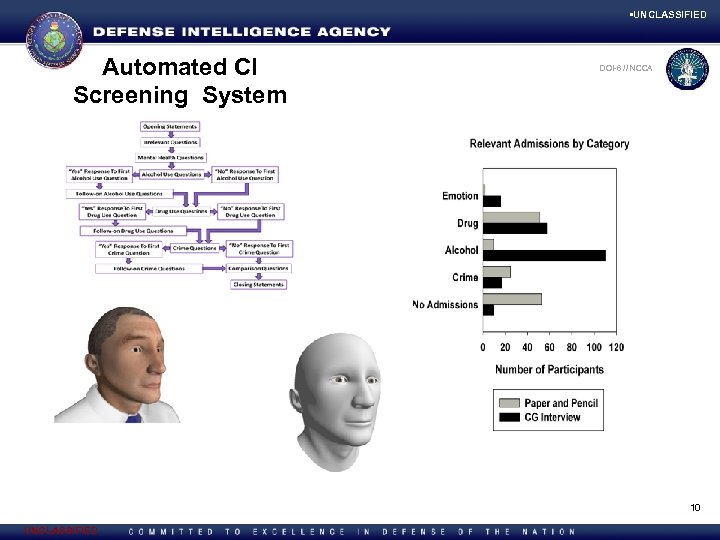Click the Opening Statements flowchart box
Viewport: 720px width, 540px height.
click(170, 126)
